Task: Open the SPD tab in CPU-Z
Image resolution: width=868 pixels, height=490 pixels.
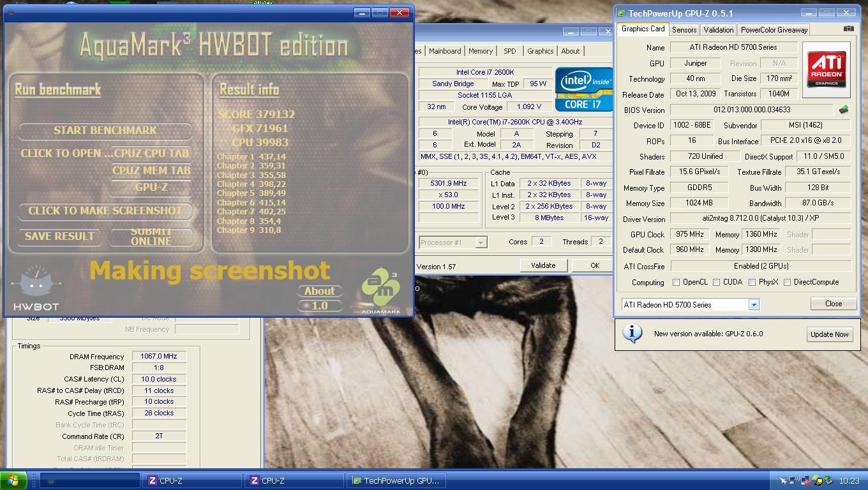Action: point(509,51)
